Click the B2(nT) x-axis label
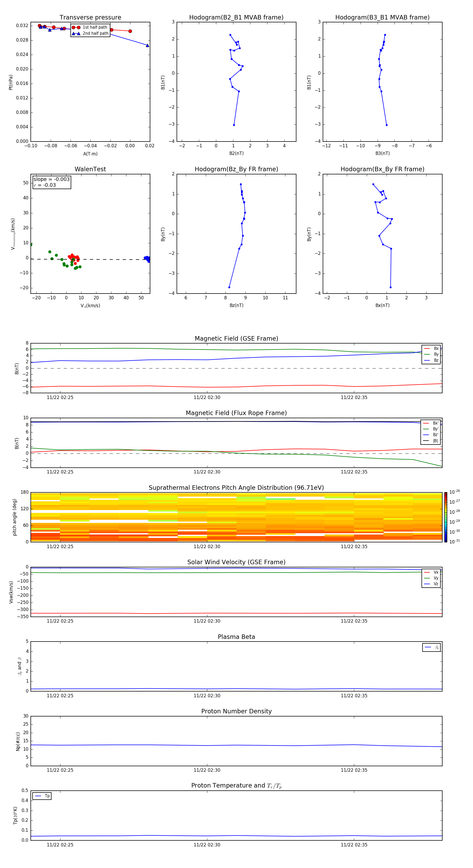The image size is (473, 868). pos(236,154)
